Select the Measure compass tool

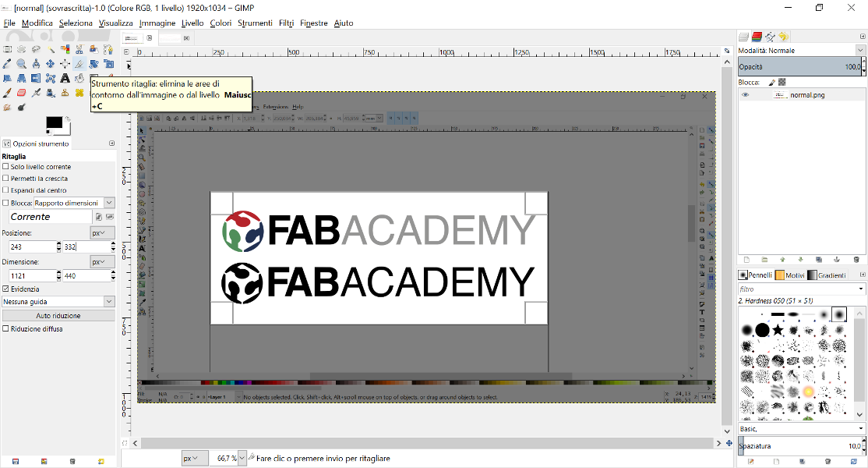pos(36,64)
